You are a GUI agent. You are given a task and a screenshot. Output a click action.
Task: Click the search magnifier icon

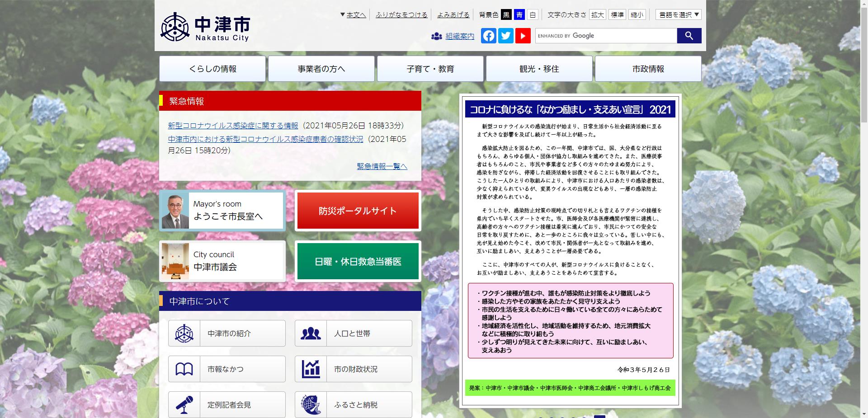689,35
